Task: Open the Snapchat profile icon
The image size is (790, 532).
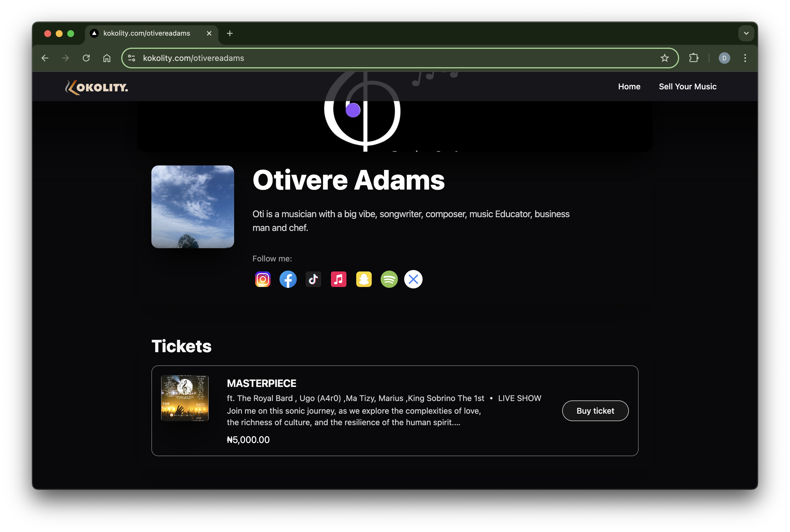Action: [x=364, y=279]
